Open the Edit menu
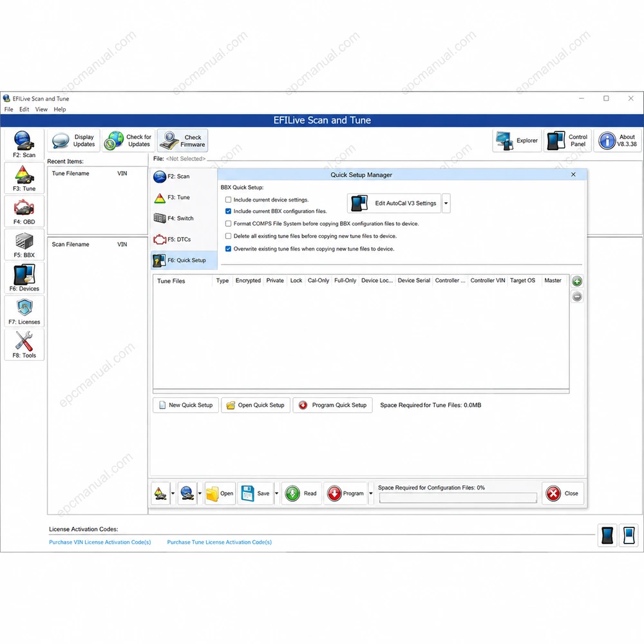The image size is (644, 644). [x=24, y=109]
